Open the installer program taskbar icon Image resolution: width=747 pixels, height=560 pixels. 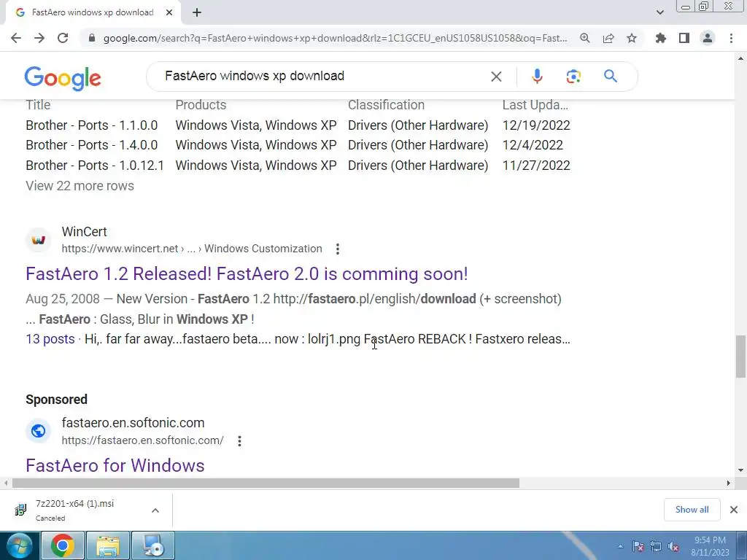pyautogui.click(x=153, y=545)
